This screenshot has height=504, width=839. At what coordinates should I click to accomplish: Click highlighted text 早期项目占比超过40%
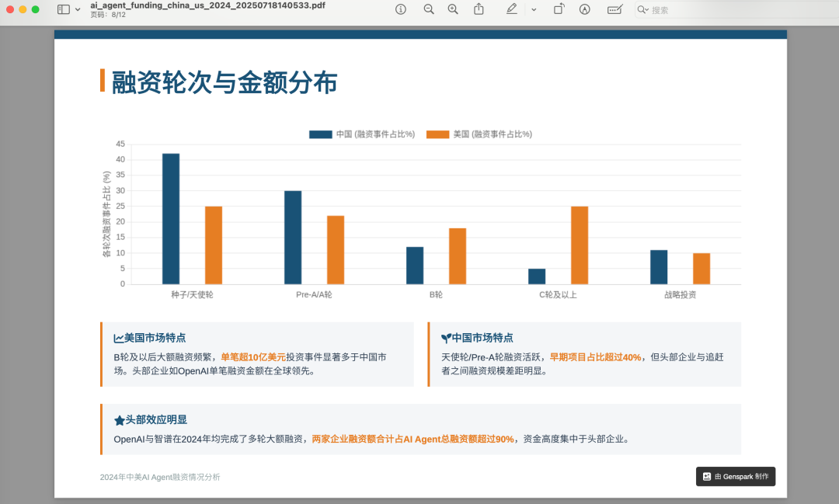click(x=595, y=357)
